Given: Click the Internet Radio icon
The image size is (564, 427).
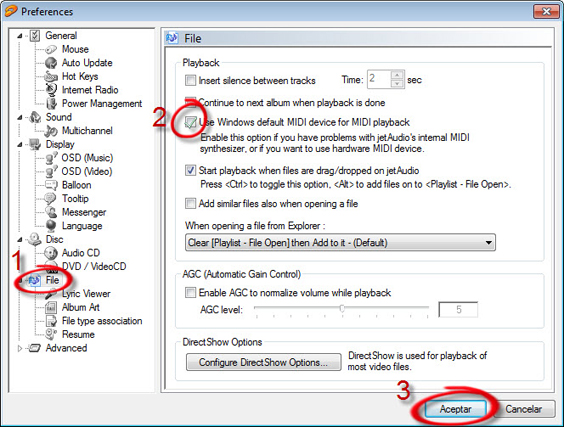Looking at the screenshot, I should (x=51, y=90).
